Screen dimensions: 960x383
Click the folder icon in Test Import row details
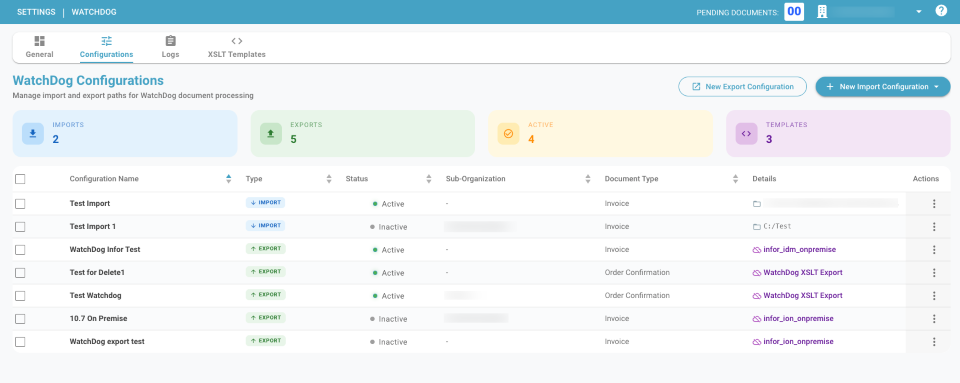tap(757, 204)
